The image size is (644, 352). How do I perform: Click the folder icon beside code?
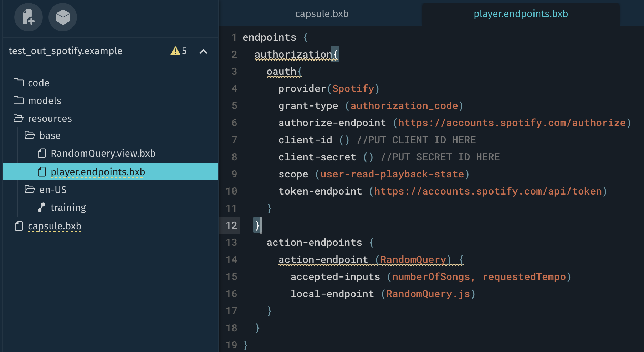(18, 82)
